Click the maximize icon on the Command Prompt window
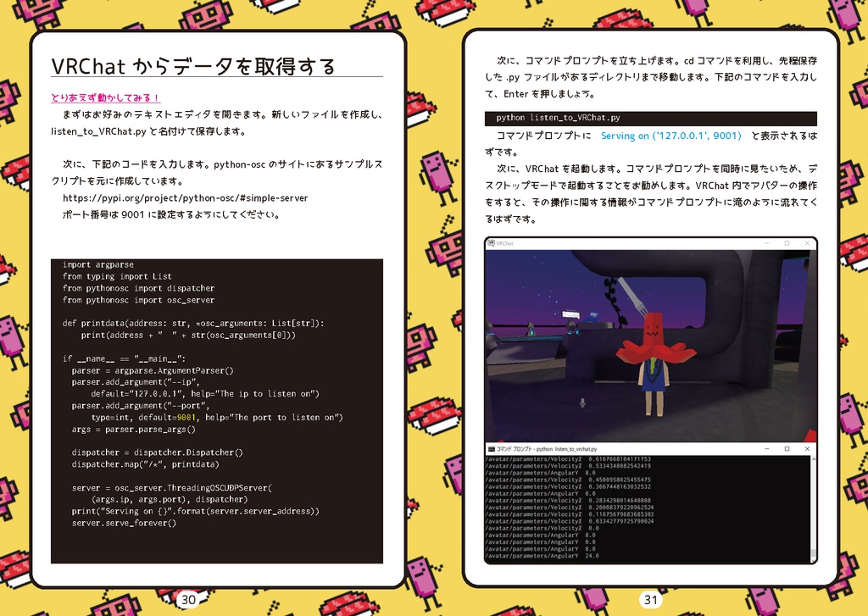 pyautogui.click(x=787, y=447)
